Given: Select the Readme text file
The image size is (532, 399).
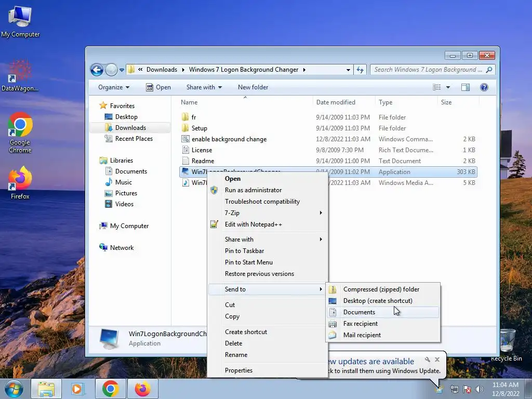Looking at the screenshot, I should pos(203,161).
